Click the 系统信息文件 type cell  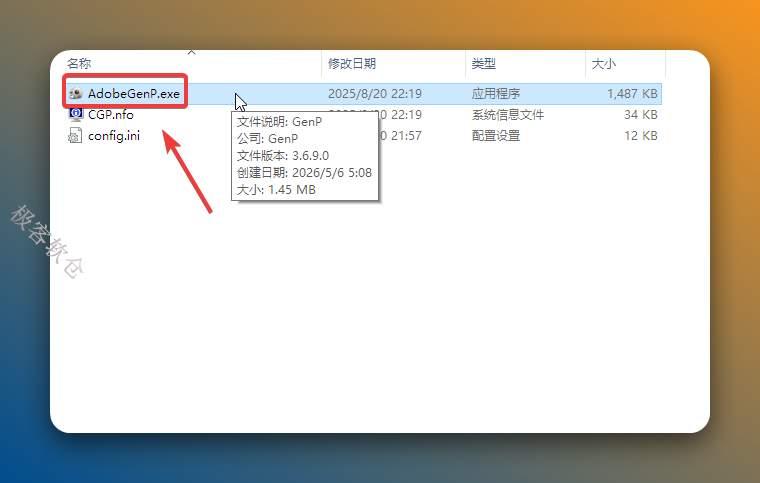507,114
